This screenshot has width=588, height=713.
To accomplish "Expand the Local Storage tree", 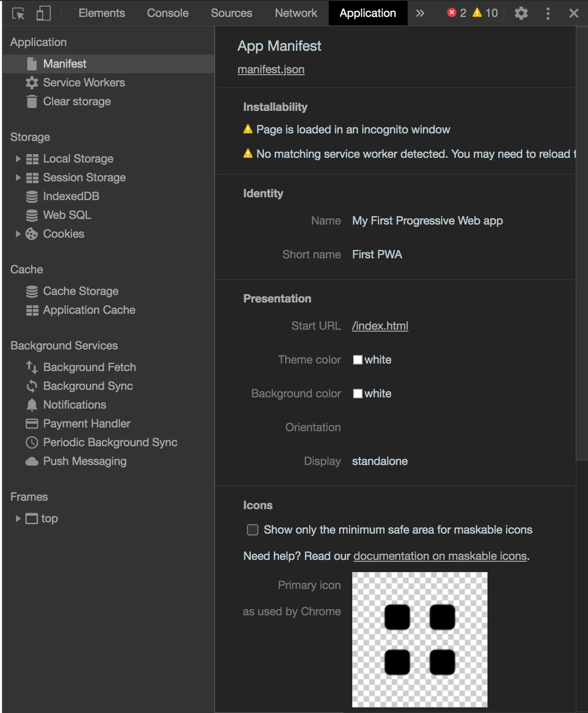I will 18,159.
